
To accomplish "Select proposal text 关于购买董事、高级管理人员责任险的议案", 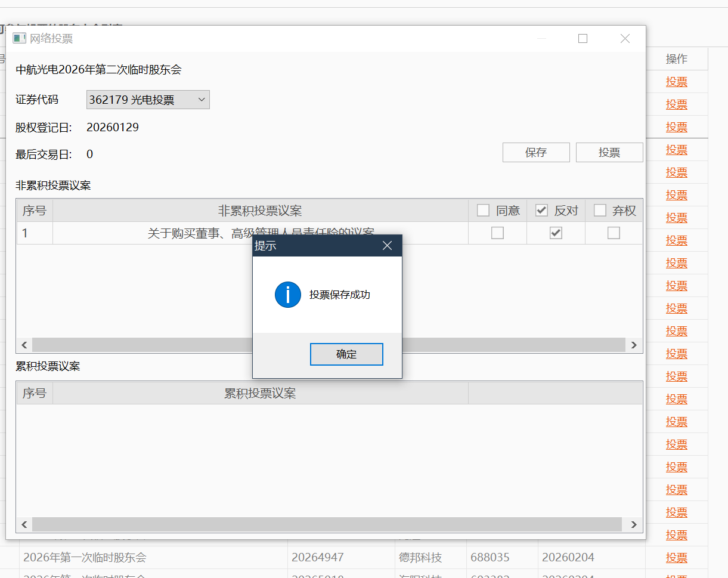I will point(261,233).
